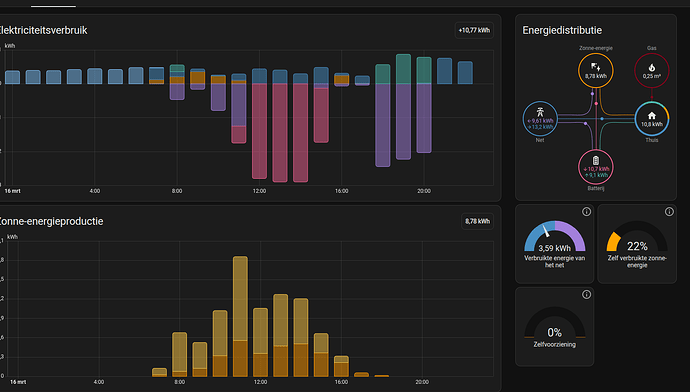Click the home icon in Thuis circle
Image resolution: width=690 pixels, height=392 pixels.
pyautogui.click(x=652, y=115)
